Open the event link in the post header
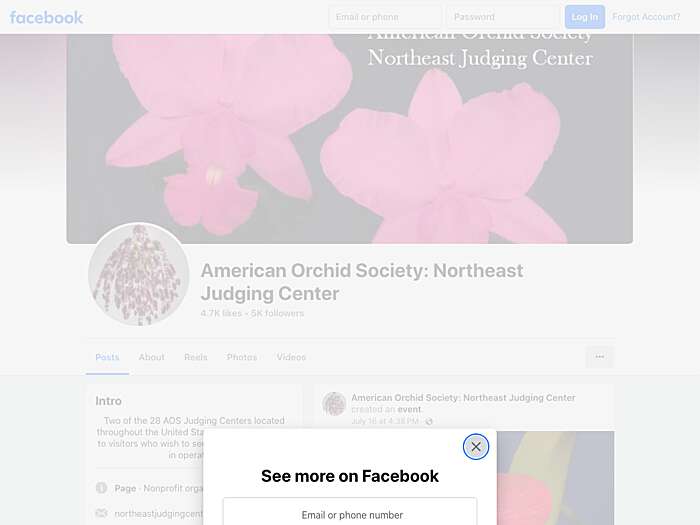The width and height of the screenshot is (700, 525). [409, 409]
